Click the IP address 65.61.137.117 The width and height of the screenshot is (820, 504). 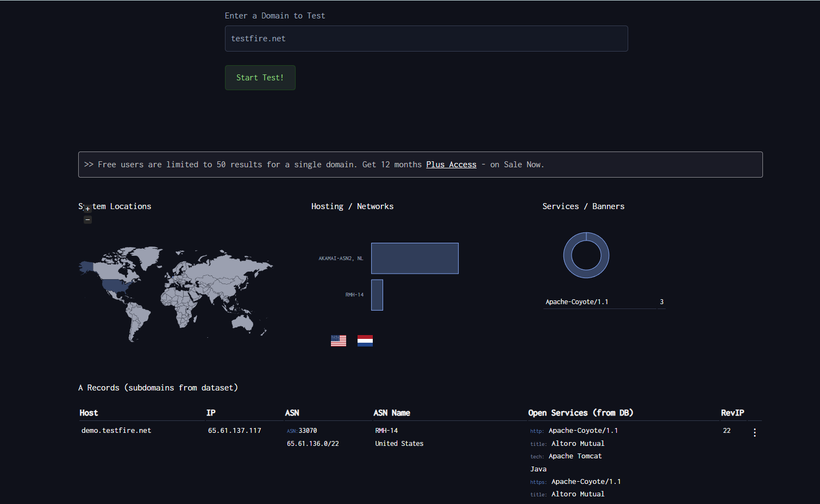[x=235, y=431]
